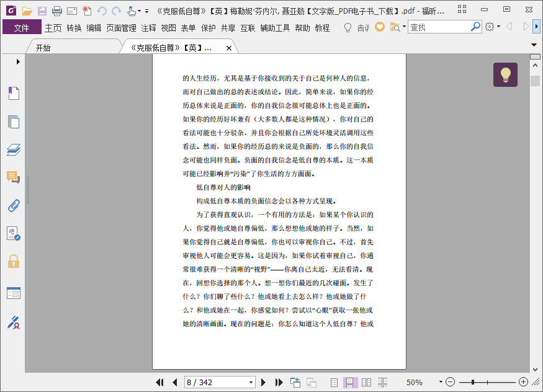This screenshot has height=392, width=543.
Task: Open a file with the folder icon
Action: tap(27, 11)
